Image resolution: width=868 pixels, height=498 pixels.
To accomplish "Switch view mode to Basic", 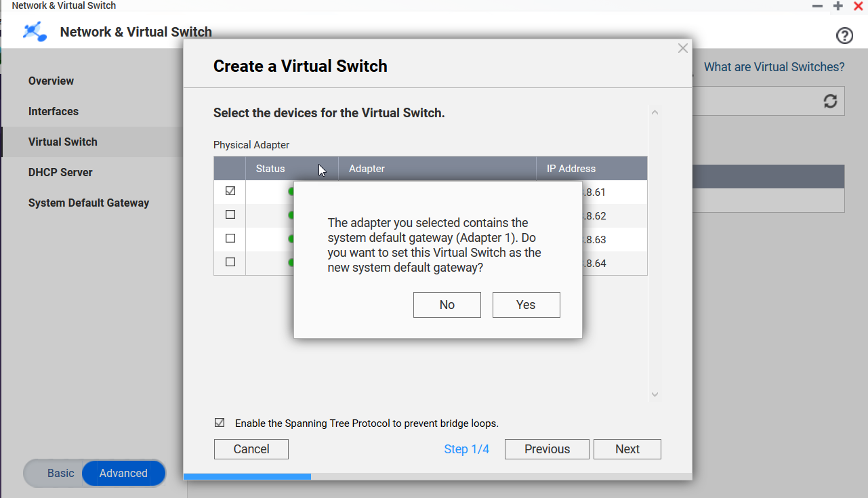I will (60, 473).
